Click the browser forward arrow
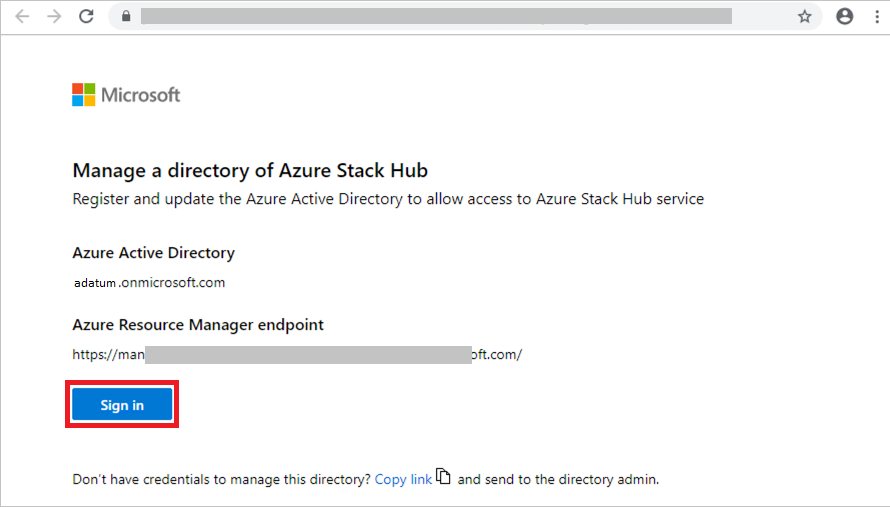 coord(54,16)
